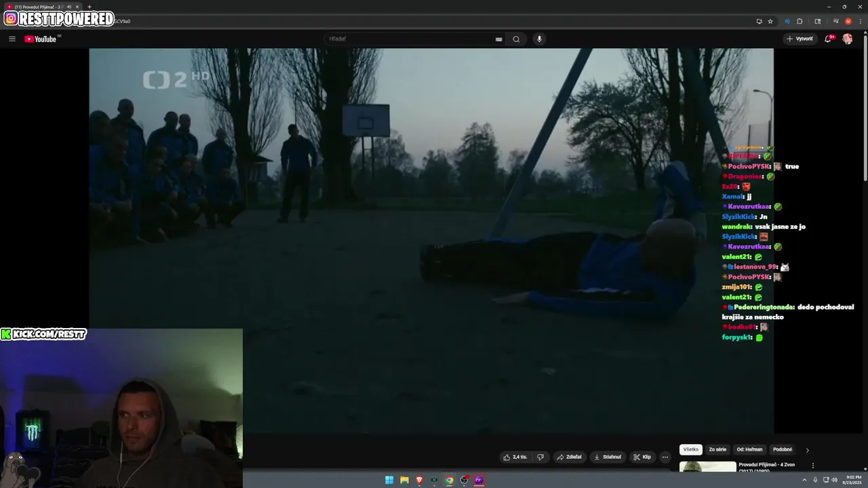Open Google Chrome from the taskbar
868x488 pixels.
449,480
